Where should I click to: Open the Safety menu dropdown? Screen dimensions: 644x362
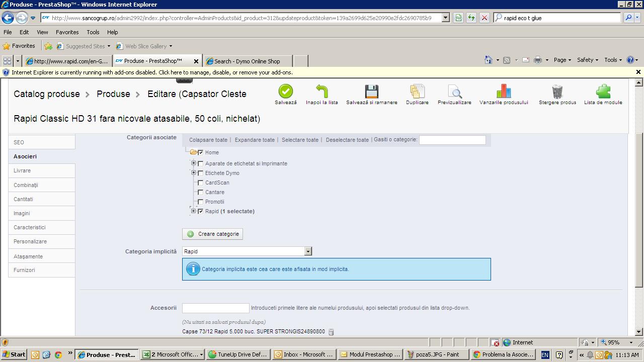[x=587, y=60]
